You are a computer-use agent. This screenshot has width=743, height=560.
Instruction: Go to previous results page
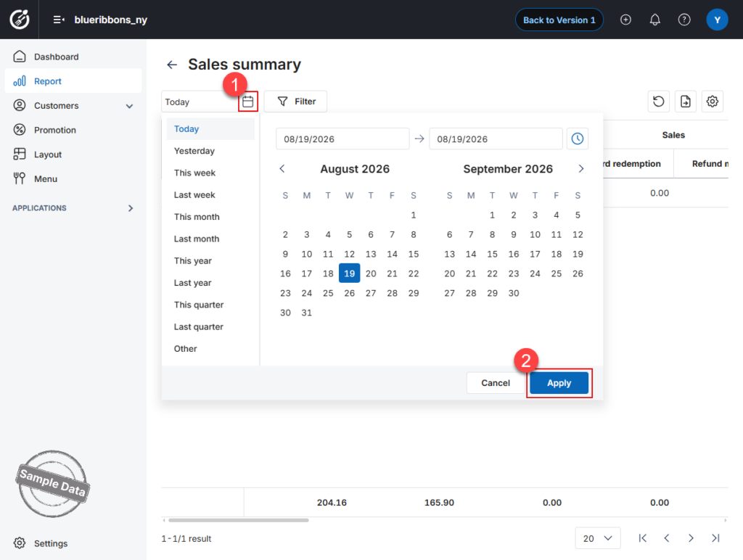click(667, 538)
